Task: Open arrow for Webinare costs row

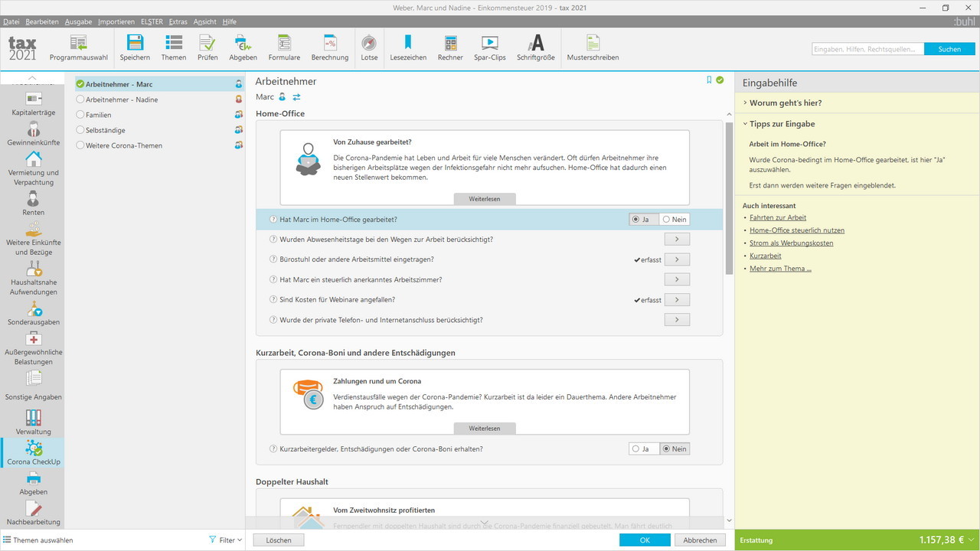Action: click(x=677, y=299)
